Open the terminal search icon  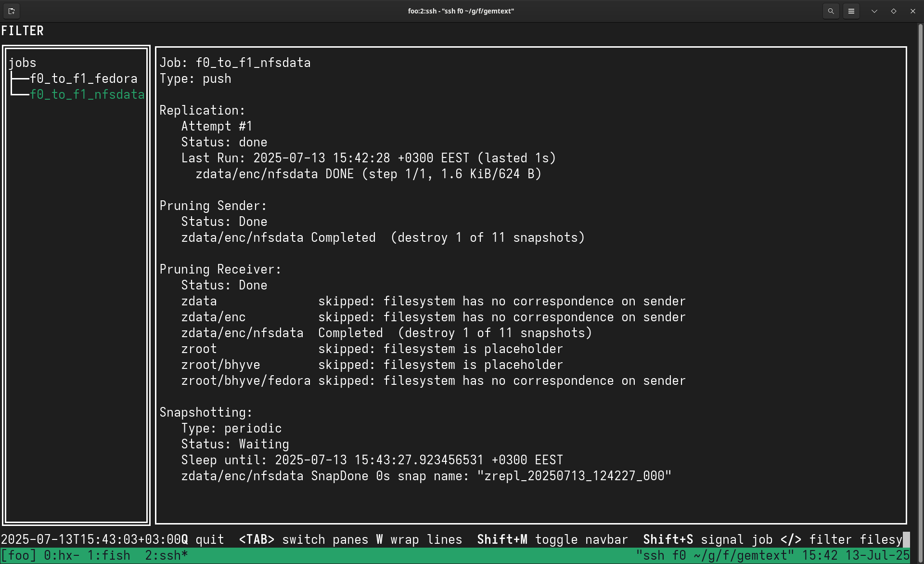(x=831, y=11)
